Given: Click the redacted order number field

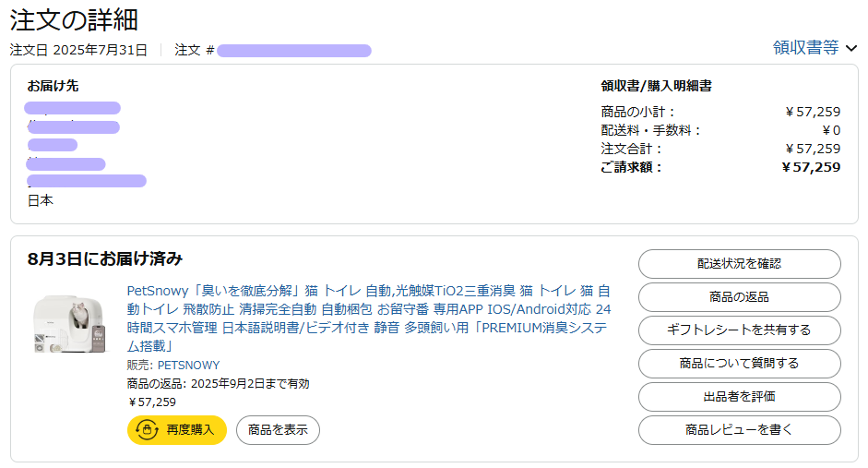Looking at the screenshot, I should click(x=294, y=51).
